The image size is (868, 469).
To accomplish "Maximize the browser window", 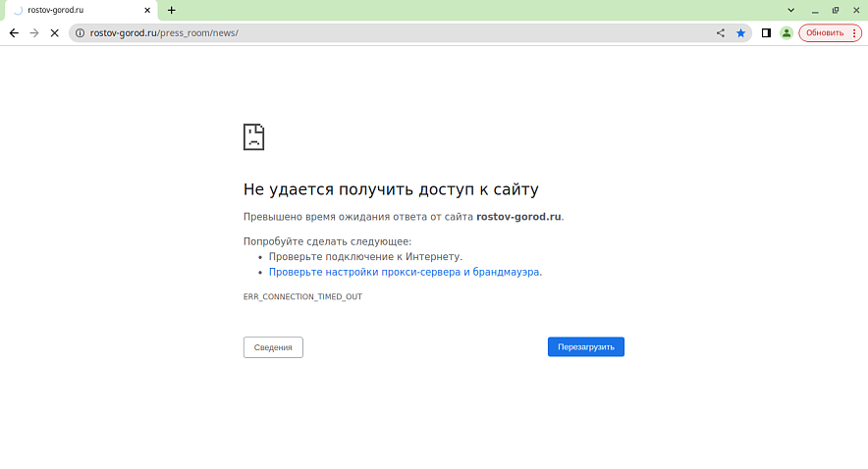I will 835,10.
